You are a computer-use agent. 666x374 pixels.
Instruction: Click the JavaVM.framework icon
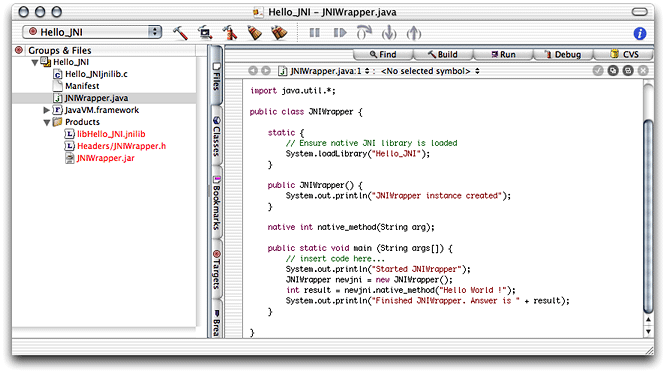point(58,110)
